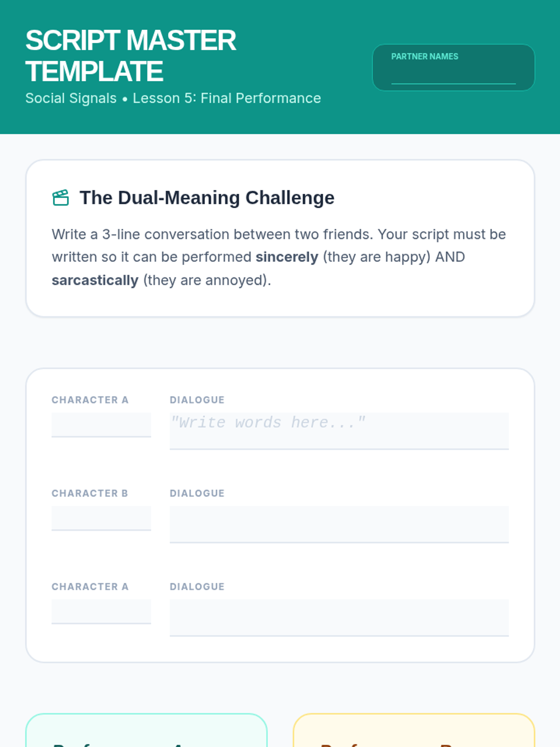Type in the "Write words here..." dialogue box
The image size is (560, 747).
point(339,430)
